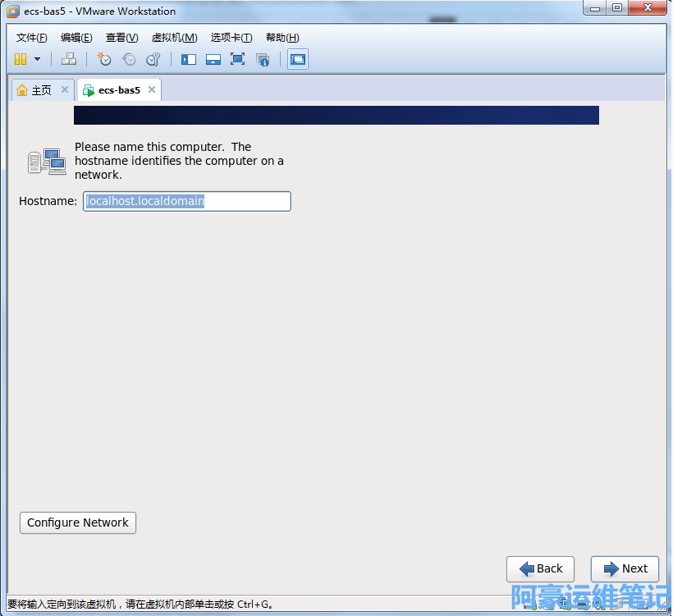Click the Send Ctrl+Alt+Del toolbar icon
The width and height of the screenshot is (673, 616).
click(x=69, y=59)
